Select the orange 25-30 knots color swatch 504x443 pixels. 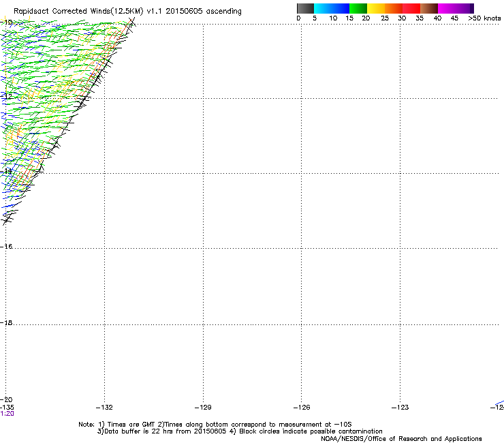coord(394,8)
